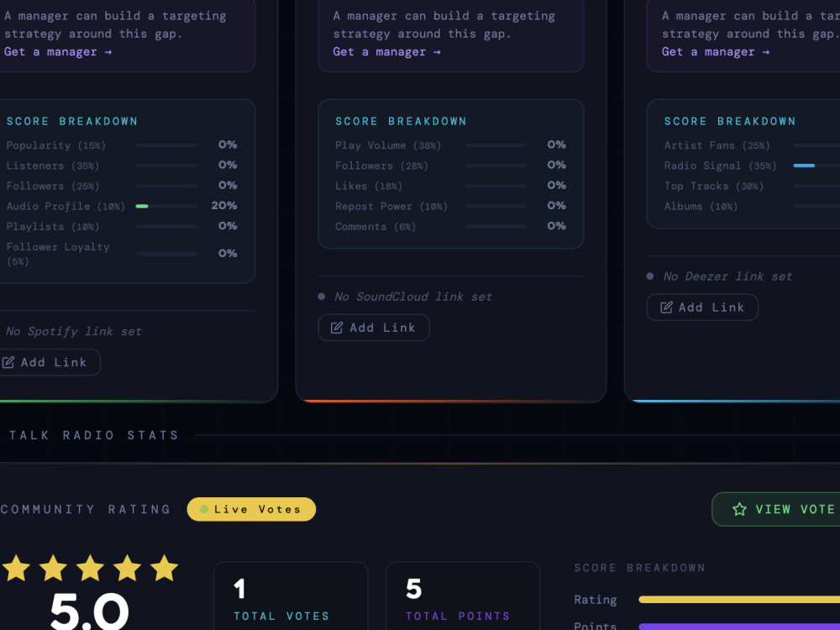Click the Comments (6%) row label
840x630 pixels.
point(375,227)
